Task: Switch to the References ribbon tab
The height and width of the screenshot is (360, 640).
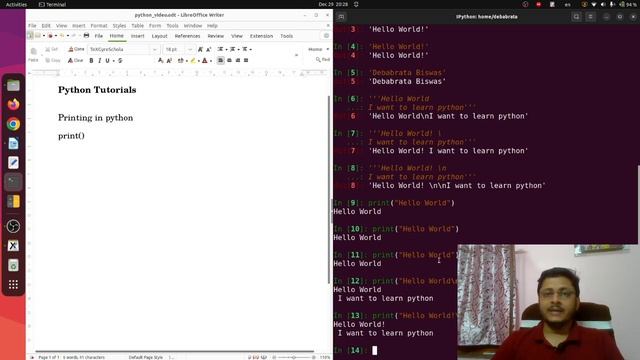Action: (187, 36)
